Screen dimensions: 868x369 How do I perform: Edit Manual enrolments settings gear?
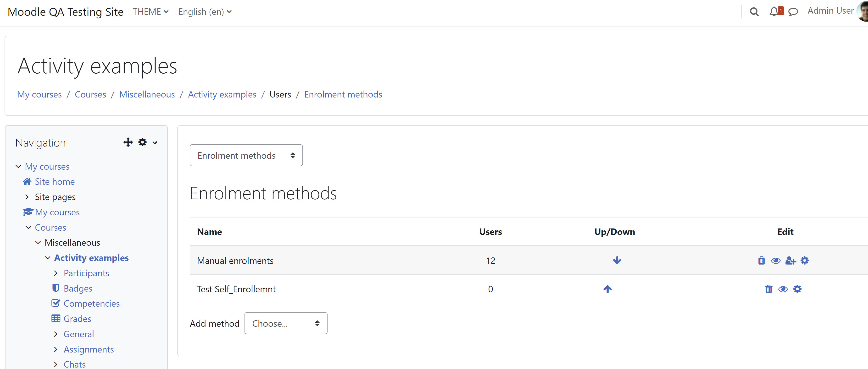[805, 260]
